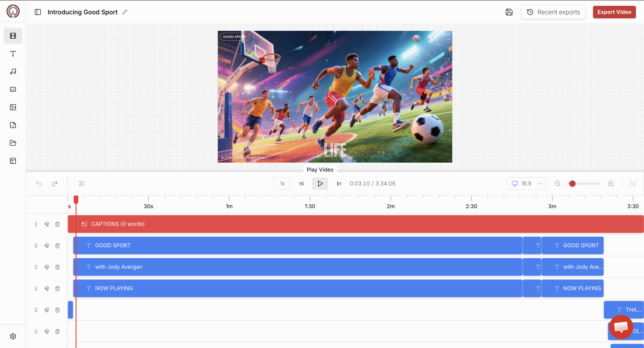Delete the GOOD SPORT track
This screenshot has height=348, width=644.
pos(57,246)
